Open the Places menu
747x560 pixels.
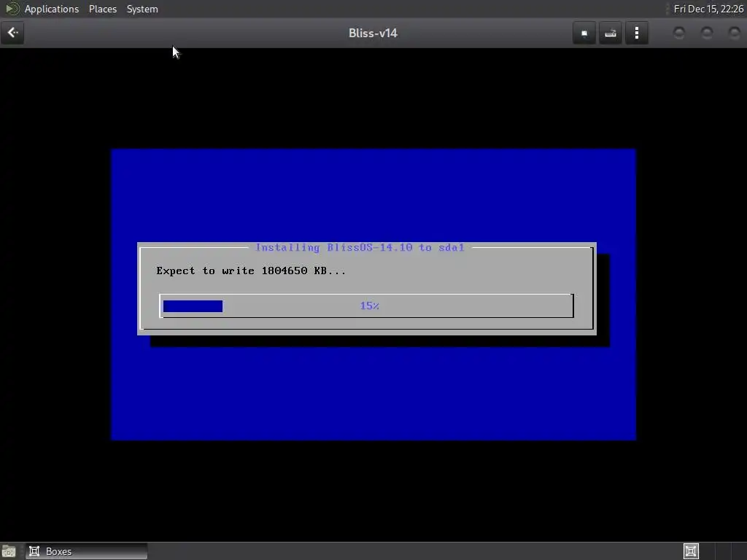click(102, 9)
